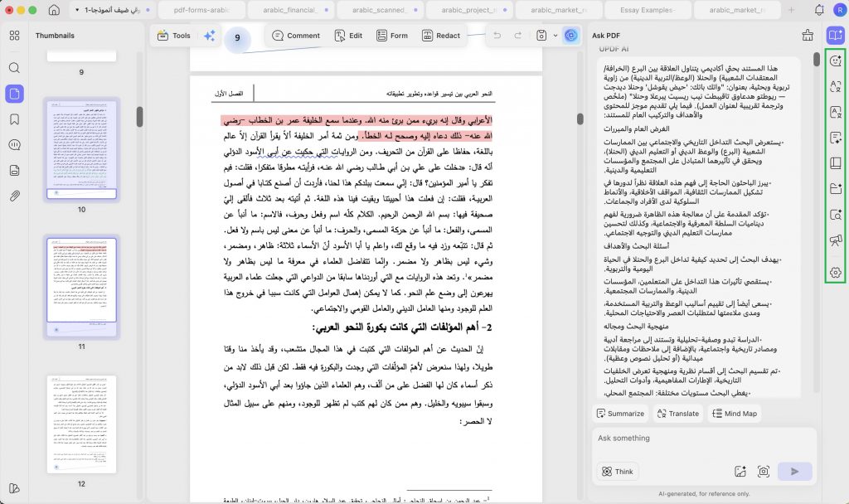Screen dimensions: 849x504
Task: Click the Ask PDF panel title
Action: coord(606,36)
